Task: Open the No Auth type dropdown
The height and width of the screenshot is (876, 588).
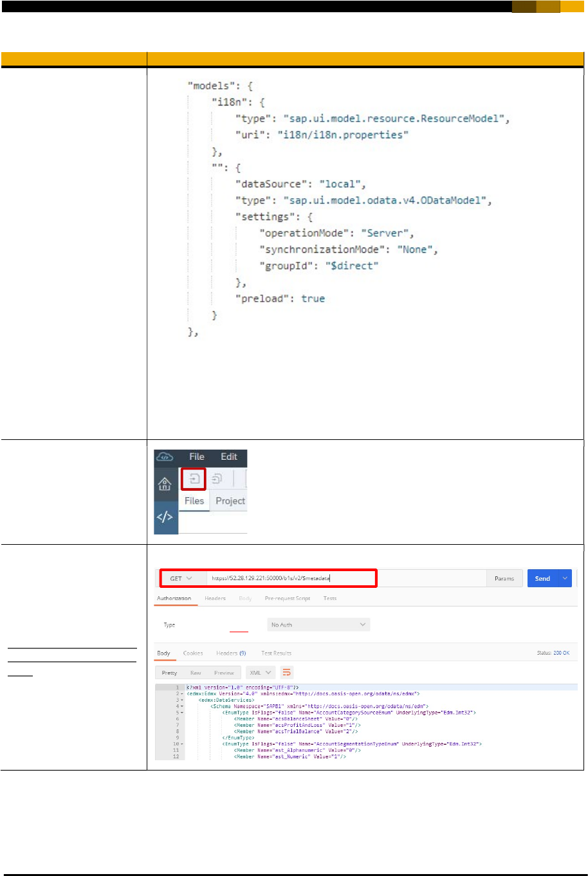Action: [318, 625]
